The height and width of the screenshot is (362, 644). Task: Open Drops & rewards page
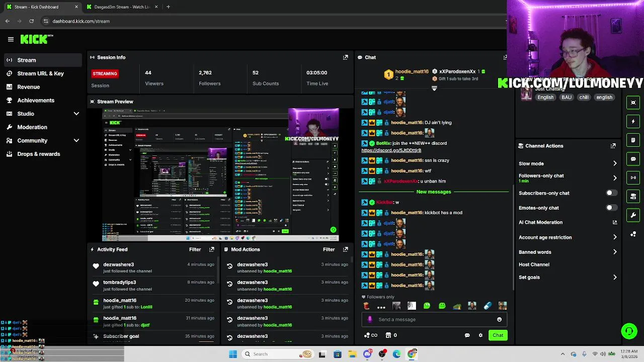(x=42, y=154)
